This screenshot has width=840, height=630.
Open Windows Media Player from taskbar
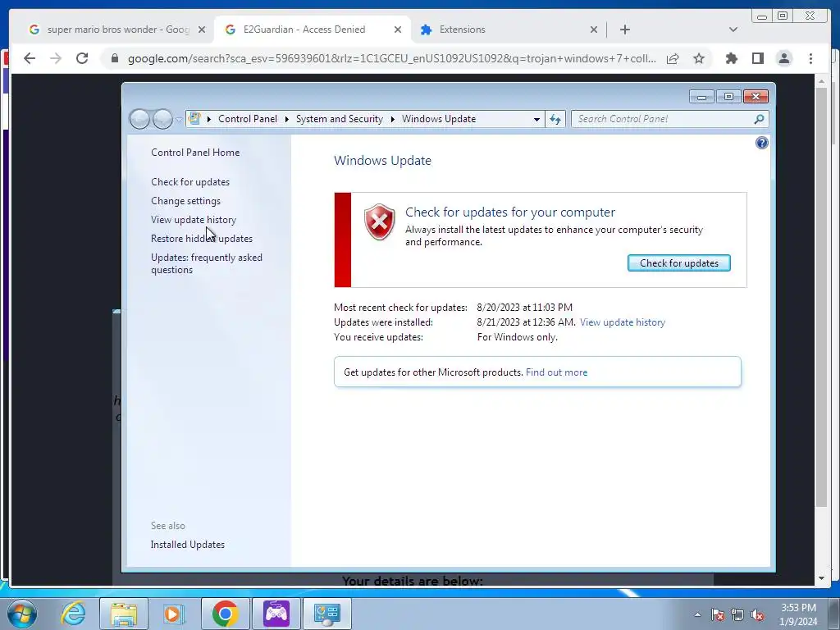[x=174, y=614]
